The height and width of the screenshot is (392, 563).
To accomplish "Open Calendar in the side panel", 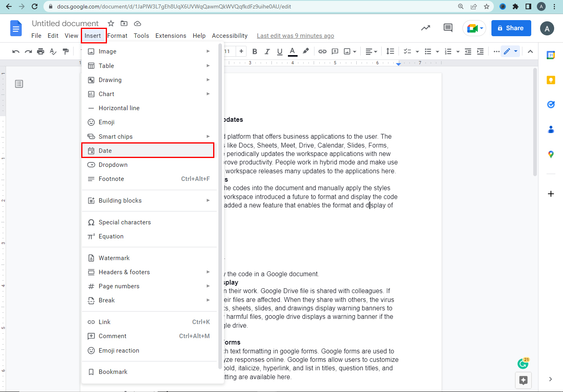I will tap(551, 55).
